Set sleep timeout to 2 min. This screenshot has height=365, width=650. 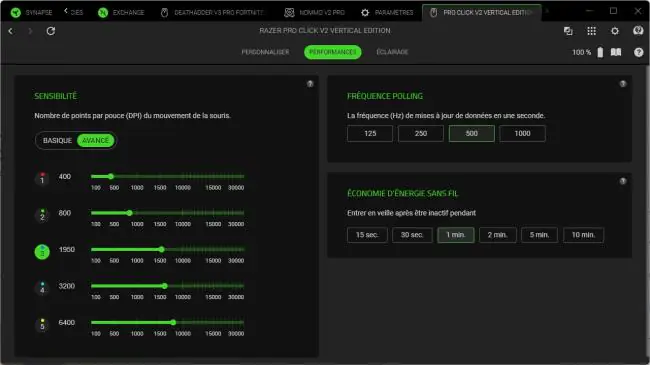[x=497, y=235]
